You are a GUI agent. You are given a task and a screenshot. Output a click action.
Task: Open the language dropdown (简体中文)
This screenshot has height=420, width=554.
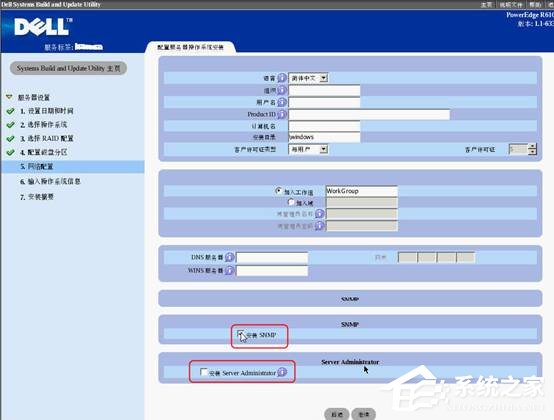308,78
